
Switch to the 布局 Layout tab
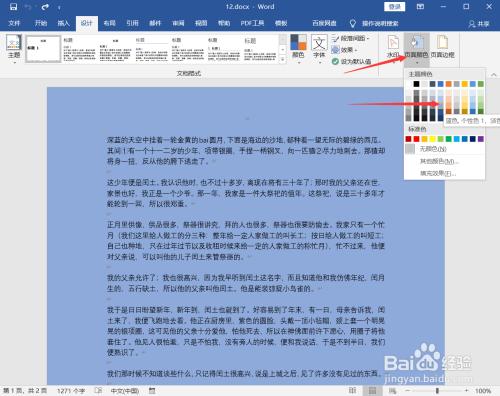click(x=109, y=23)
